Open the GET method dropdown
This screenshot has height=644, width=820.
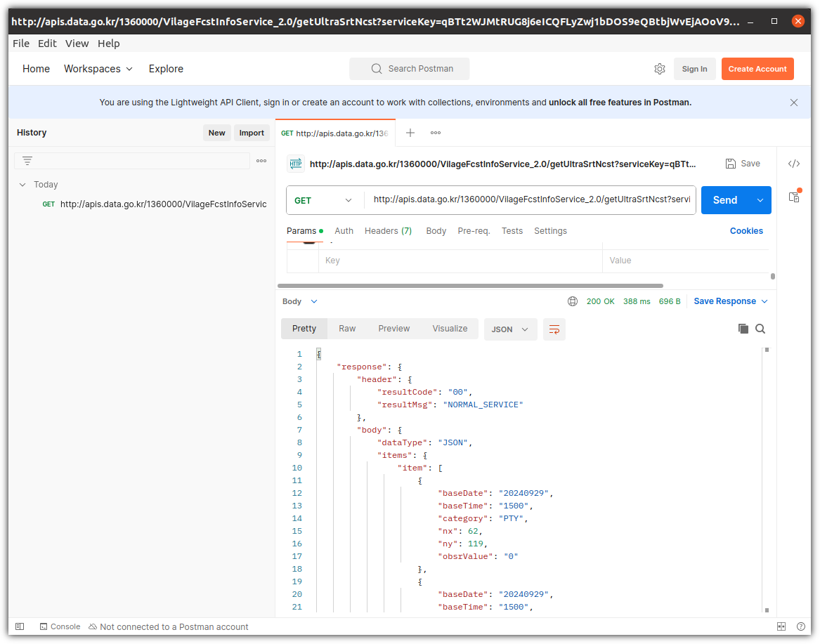323,201
